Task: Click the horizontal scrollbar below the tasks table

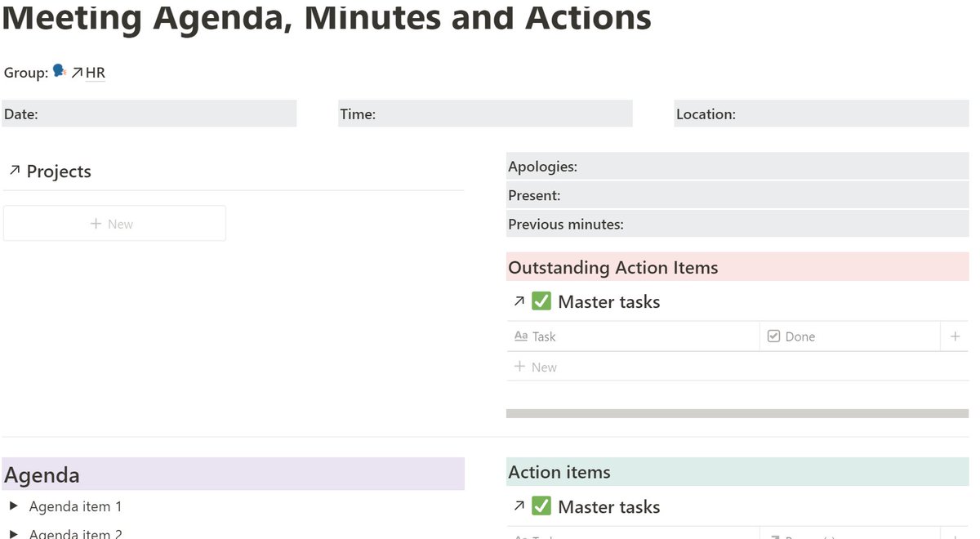Action: [735, 412]
